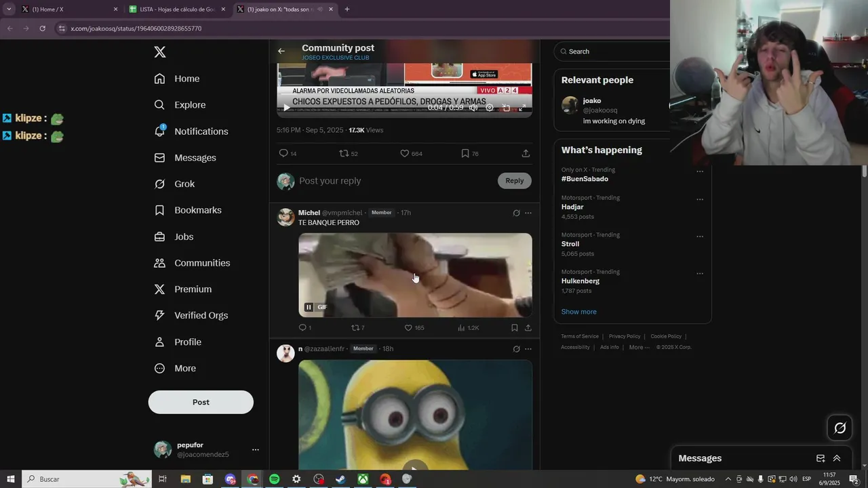Viewport: 868px width, 488px height.
Task: Click the Post your reply field
Action: point(393,181)
